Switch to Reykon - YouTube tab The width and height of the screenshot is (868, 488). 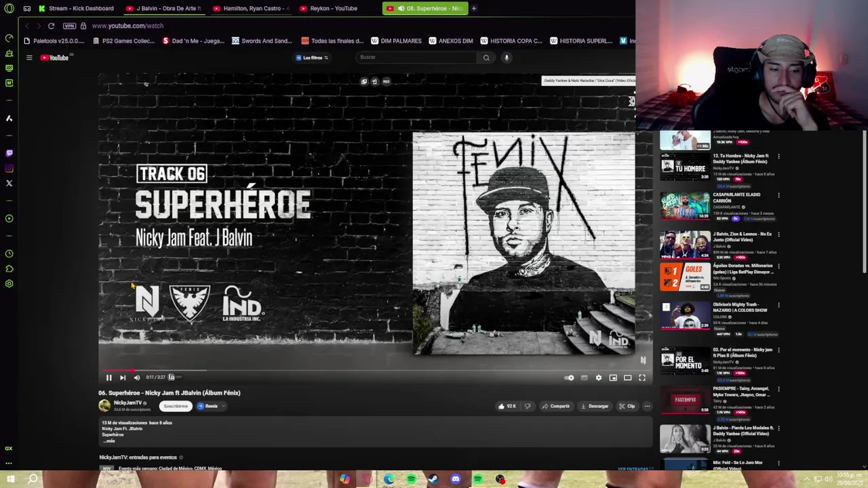point(337,8)
